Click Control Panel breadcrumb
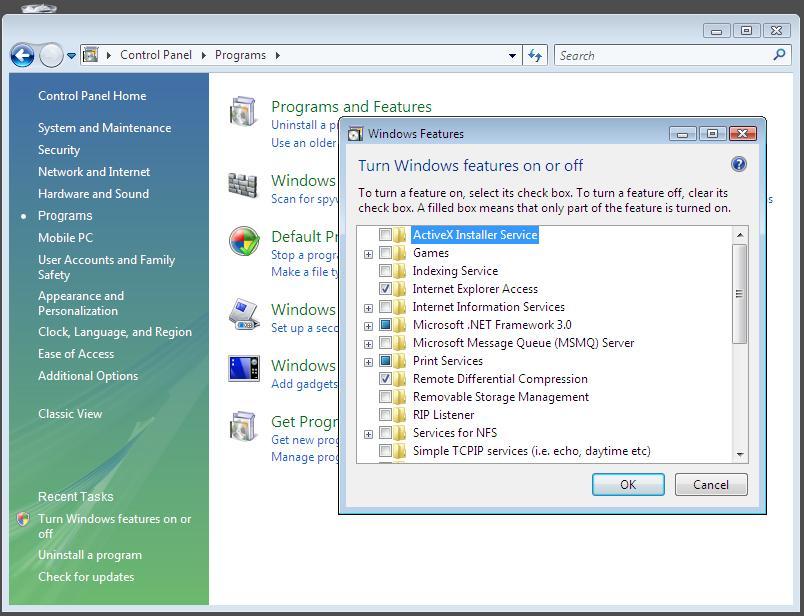804x616 pixels. [x=155, y=55]
